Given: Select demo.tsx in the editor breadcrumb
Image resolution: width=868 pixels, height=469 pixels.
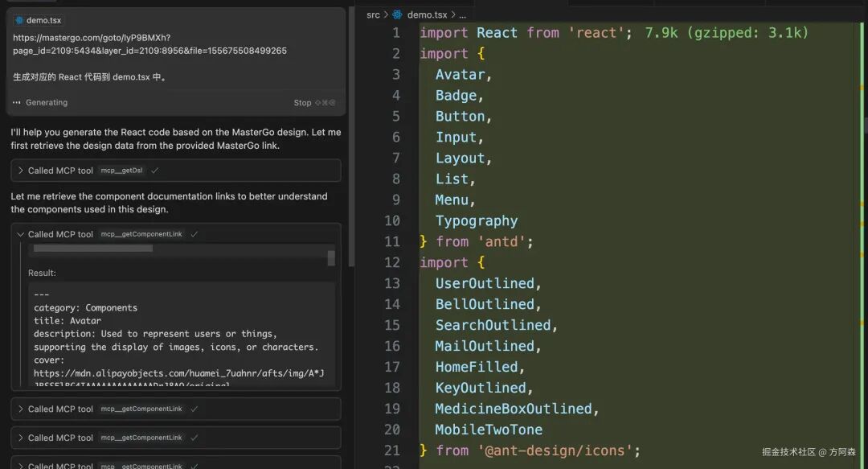Looking at the screenshot, I should coord(427,15).
